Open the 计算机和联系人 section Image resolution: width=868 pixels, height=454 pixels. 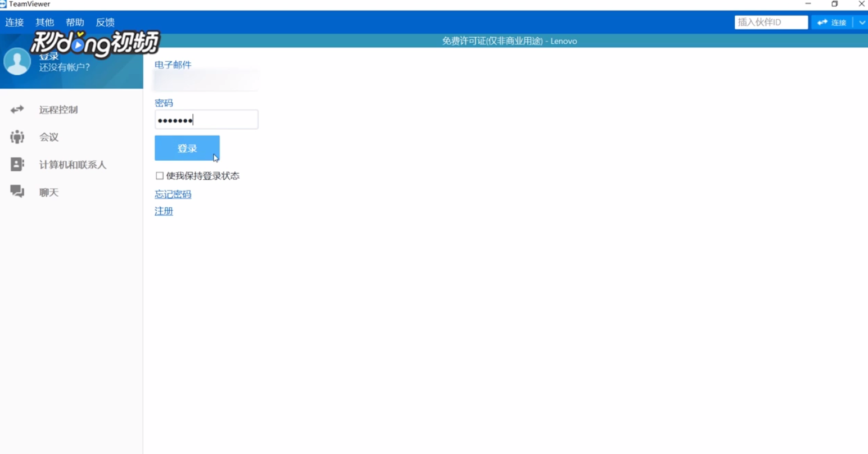pyautogui.click(x=71, y=165)
